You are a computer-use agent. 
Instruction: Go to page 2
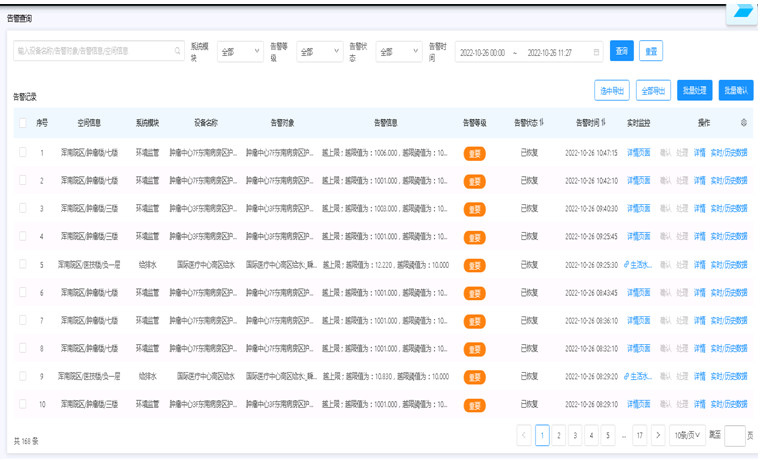coord(559,435)
